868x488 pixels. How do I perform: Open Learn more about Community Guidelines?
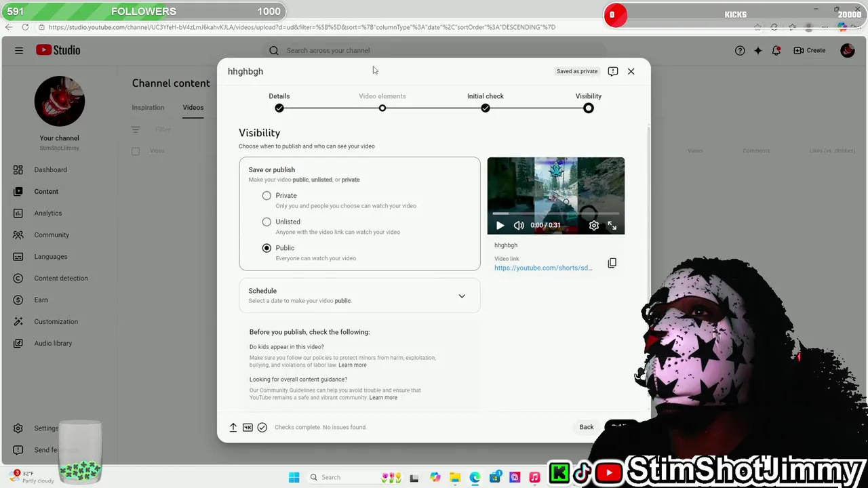tap(383, 398)
